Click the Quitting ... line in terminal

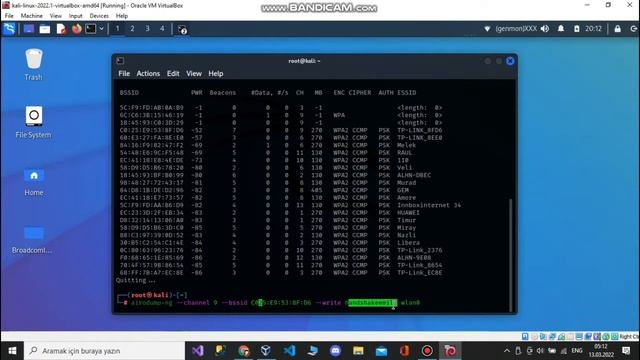click(136, 280)
